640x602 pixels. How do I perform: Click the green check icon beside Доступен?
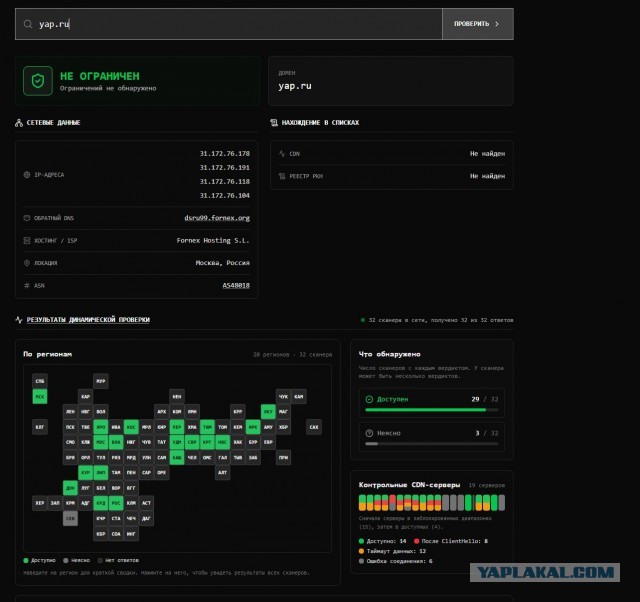[x=369, y=400]
